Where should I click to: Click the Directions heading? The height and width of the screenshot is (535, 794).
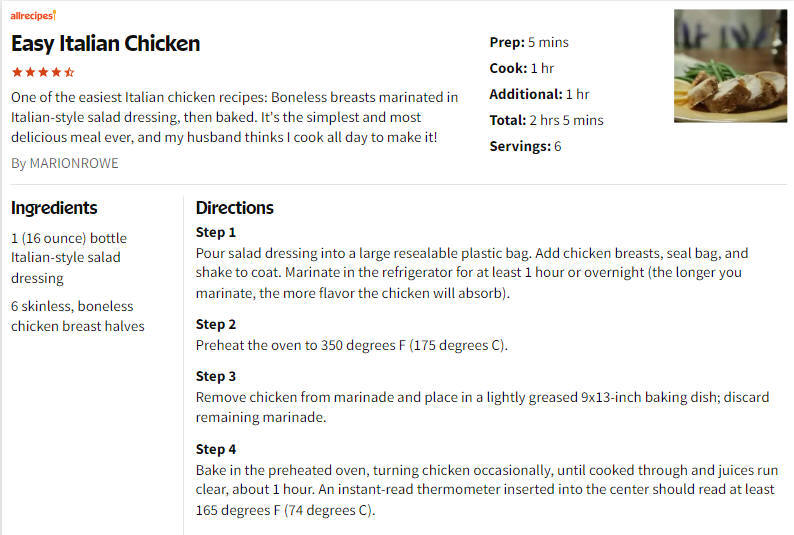coord(234,208)
